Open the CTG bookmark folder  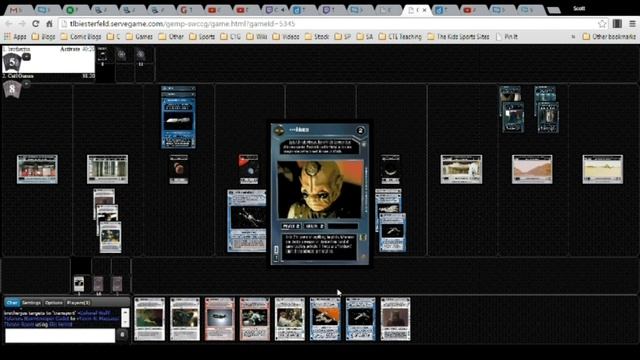[231, 37]
